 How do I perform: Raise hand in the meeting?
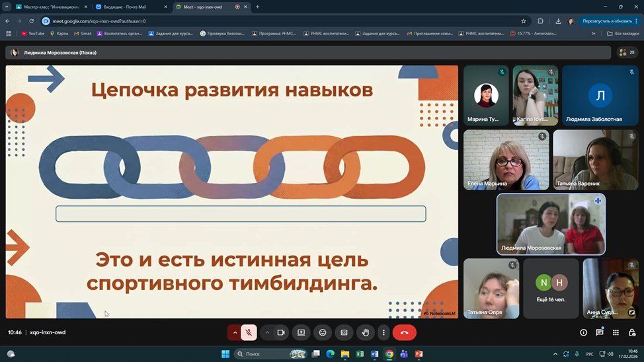tap(364, 332)
